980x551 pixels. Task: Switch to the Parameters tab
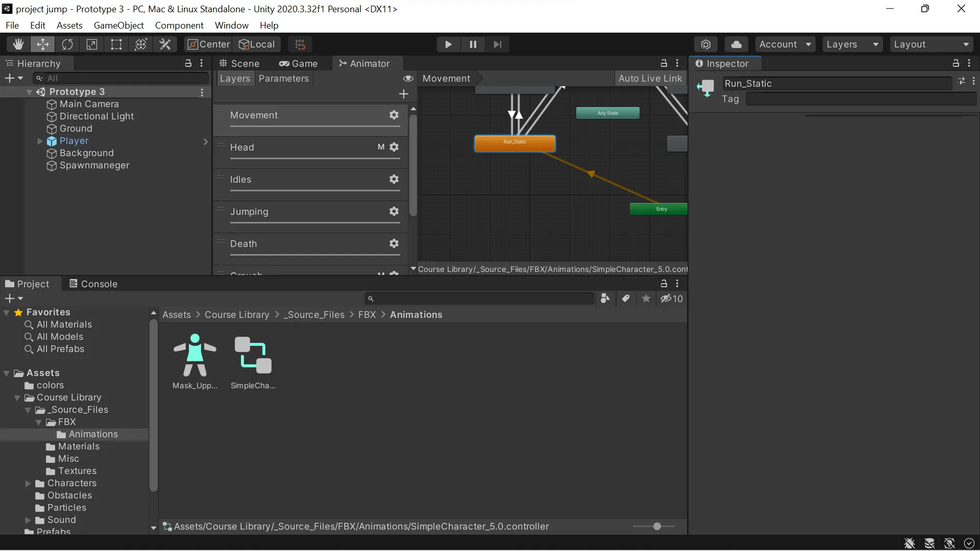283,79
